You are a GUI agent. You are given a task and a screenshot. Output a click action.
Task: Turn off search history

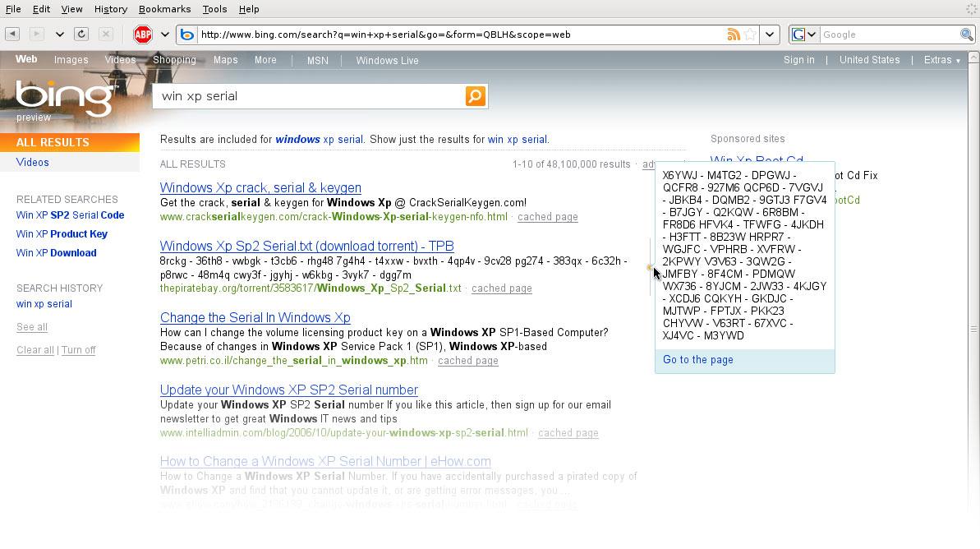coord(78,350)
